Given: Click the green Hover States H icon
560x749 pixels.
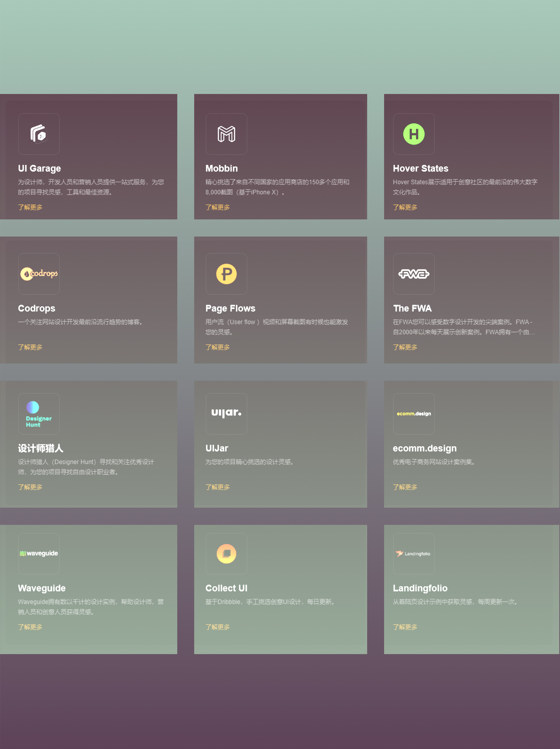Looking at the screenshot, I should pyautogui.click(x=413, y=134).
